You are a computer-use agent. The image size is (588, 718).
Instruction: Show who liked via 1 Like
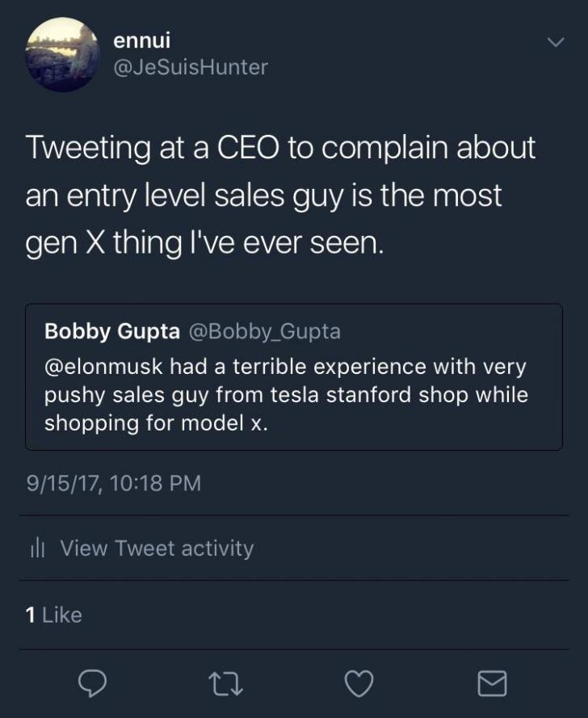click(54, 615)
